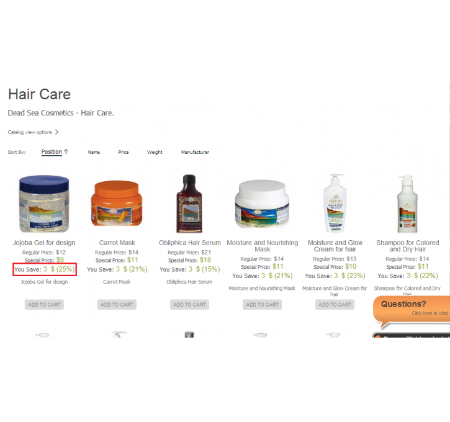
Task: Add Jojoba Gel for design to cart
Action: point(44,305)
